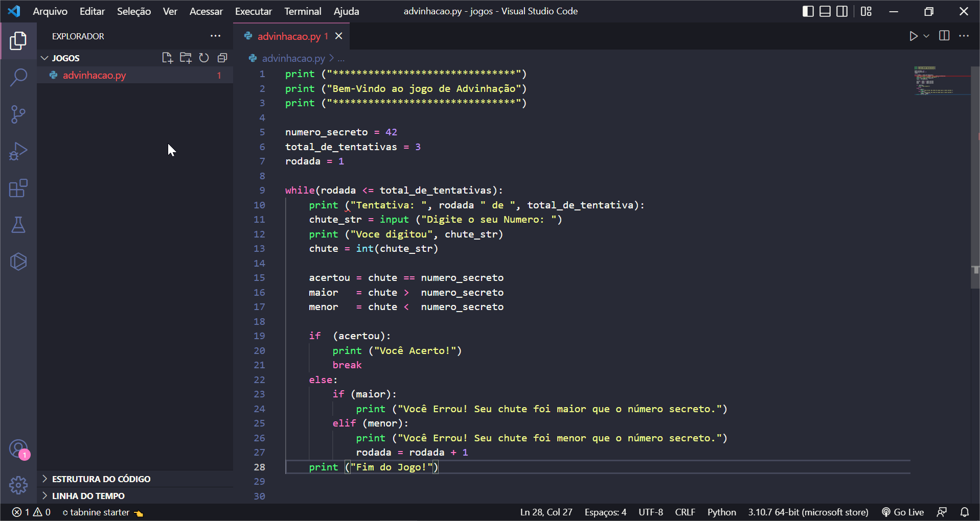Screen dimensions: 980x521
Task: Toggle Primary Side Bar visibility
Action: coord(808,11)
